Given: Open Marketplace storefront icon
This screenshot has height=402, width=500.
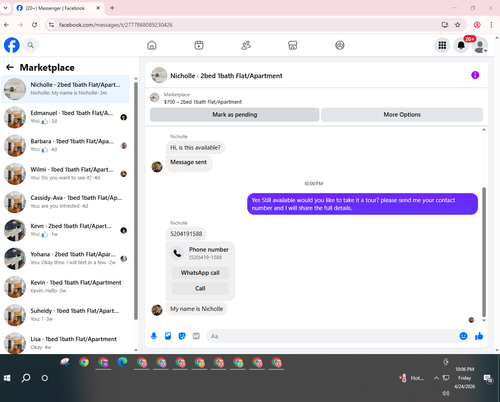Looking at the screenshot, I should pos(293,45).
